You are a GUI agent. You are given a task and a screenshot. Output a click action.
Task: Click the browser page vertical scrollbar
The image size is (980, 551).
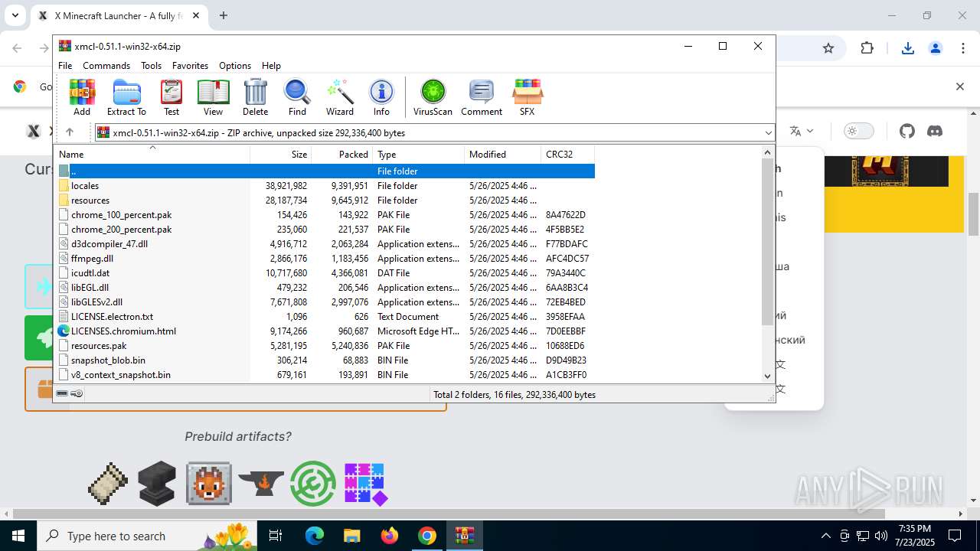[973, 214]
